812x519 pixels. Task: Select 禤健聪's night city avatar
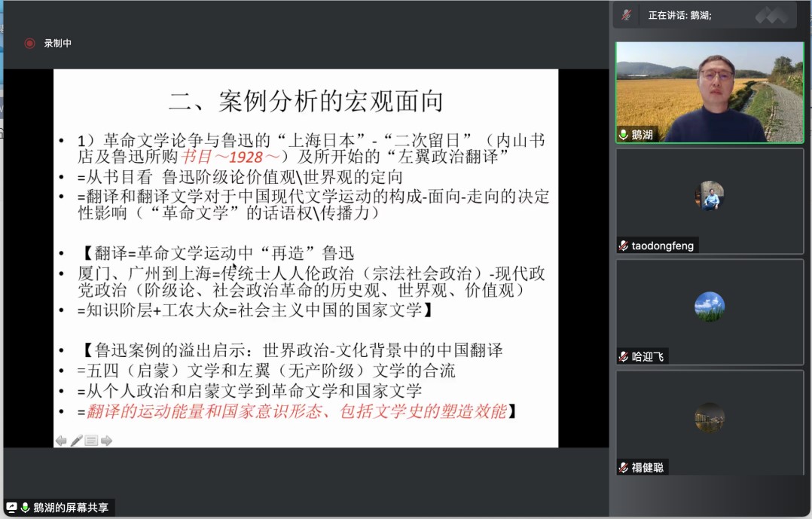pos(710,417)
